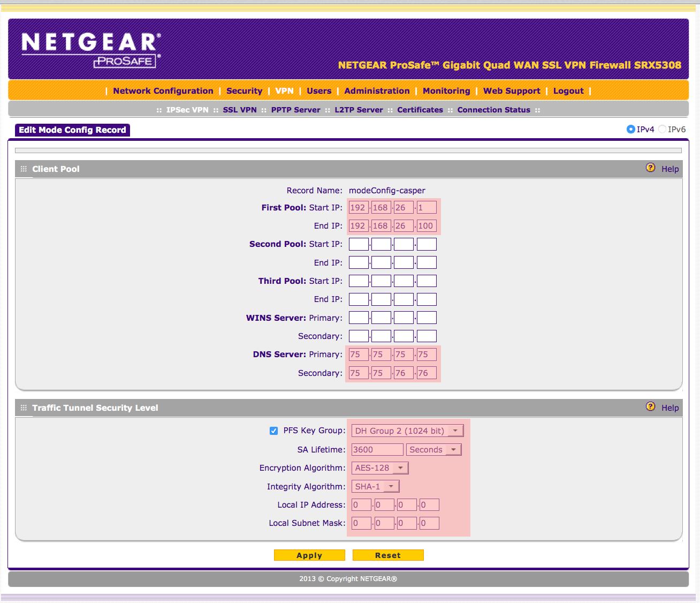Open Help link for Client Pool
Image resolution: width=700 pixels, height=603 pixels.
click(x=670, y=169)
